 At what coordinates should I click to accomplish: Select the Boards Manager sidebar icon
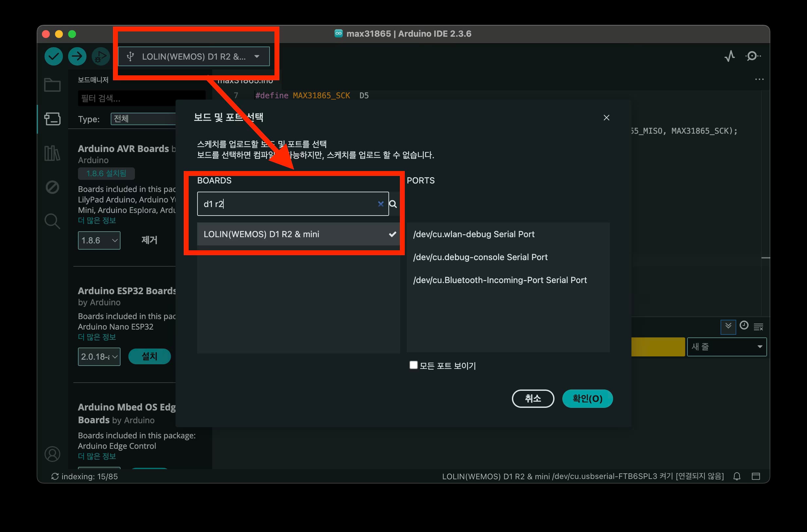(x=52, y=119)
